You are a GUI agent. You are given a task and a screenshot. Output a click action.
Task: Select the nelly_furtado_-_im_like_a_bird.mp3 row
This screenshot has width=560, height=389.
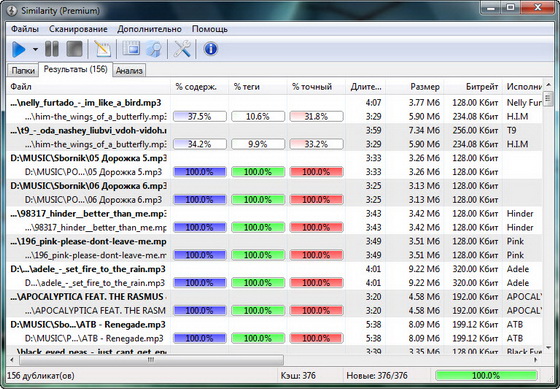[274, 103]
